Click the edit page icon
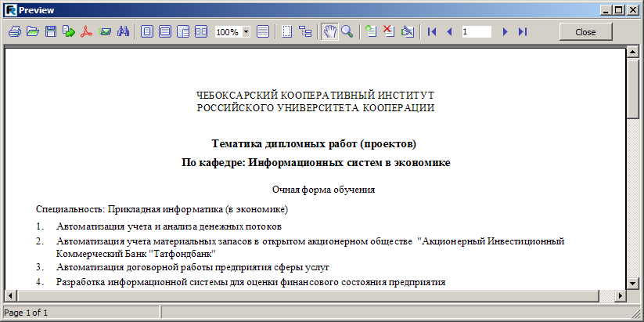The image size is (644, 322). (x=407, y=31)
